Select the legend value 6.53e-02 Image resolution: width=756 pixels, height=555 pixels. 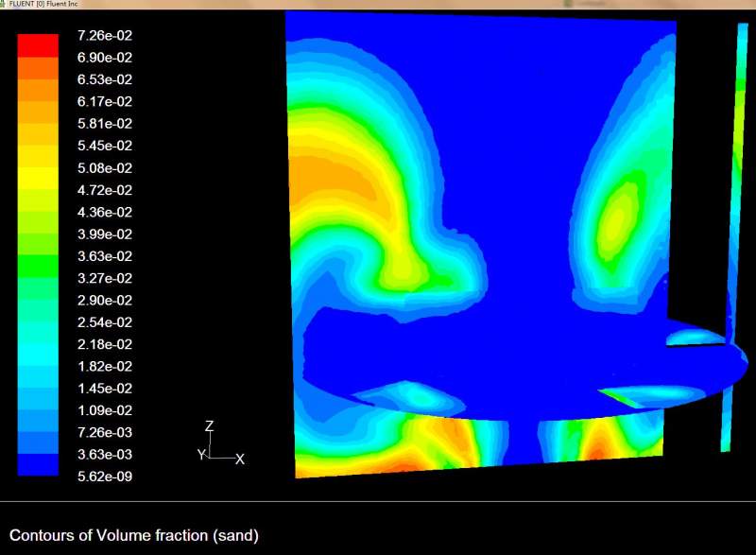[x=105, y=79]
